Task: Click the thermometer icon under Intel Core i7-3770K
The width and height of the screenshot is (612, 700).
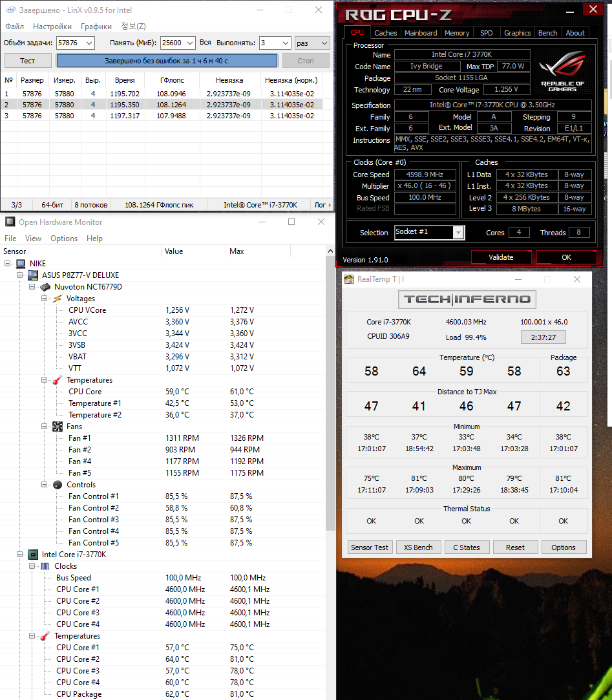Action: pyautogui.click(x=45, y=636)
